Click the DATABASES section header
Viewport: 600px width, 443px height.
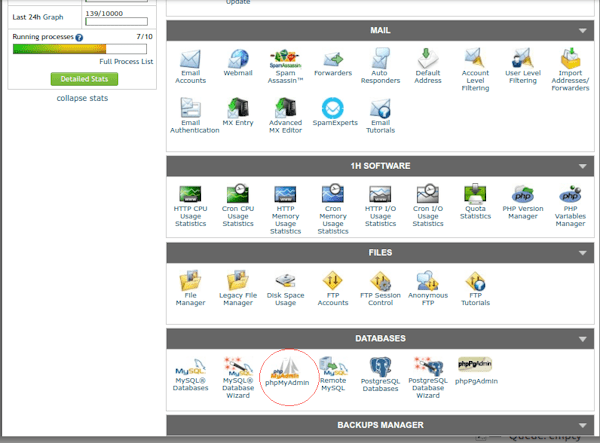pyautogui.click(x=380, y=339)
